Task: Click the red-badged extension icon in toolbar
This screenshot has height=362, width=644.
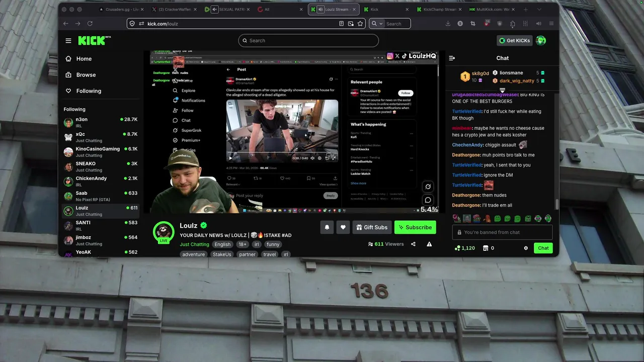Action: click(487, 24)
